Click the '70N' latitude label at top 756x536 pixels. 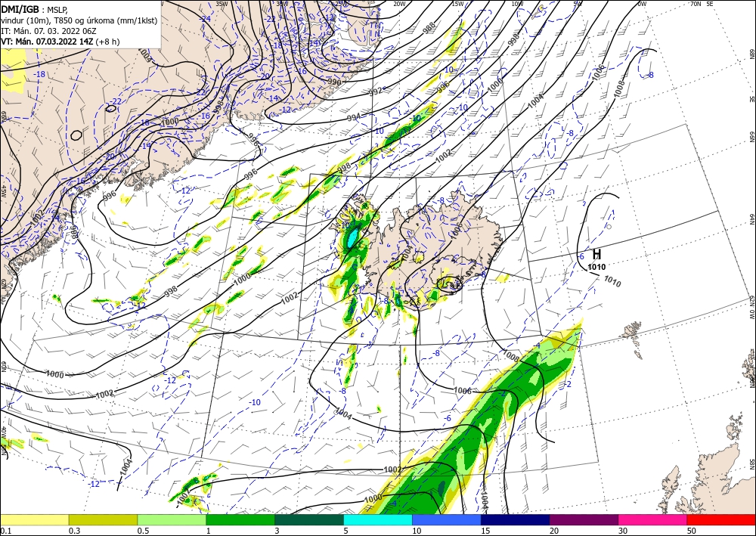click(695, 4)
